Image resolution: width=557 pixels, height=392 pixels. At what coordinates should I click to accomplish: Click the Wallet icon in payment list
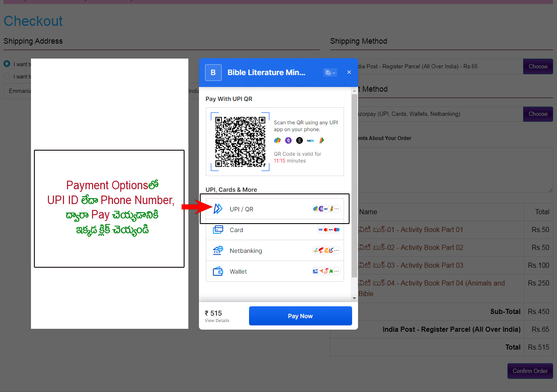pos(218,271)
